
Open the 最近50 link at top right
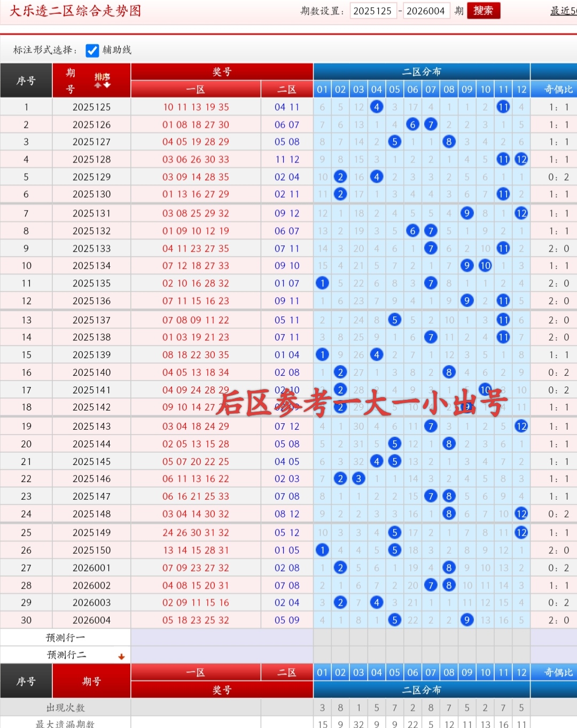coord(563,11)
